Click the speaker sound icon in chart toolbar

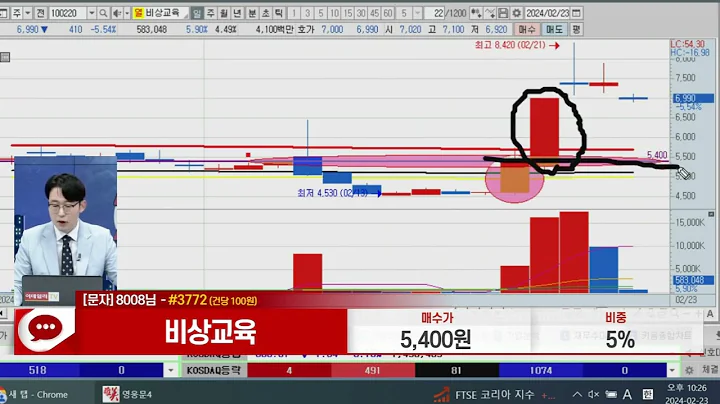(x=117, y=13)
